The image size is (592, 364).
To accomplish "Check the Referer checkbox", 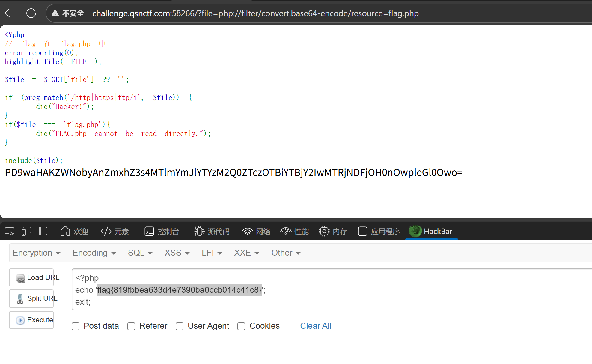I will tap(131, 326).
